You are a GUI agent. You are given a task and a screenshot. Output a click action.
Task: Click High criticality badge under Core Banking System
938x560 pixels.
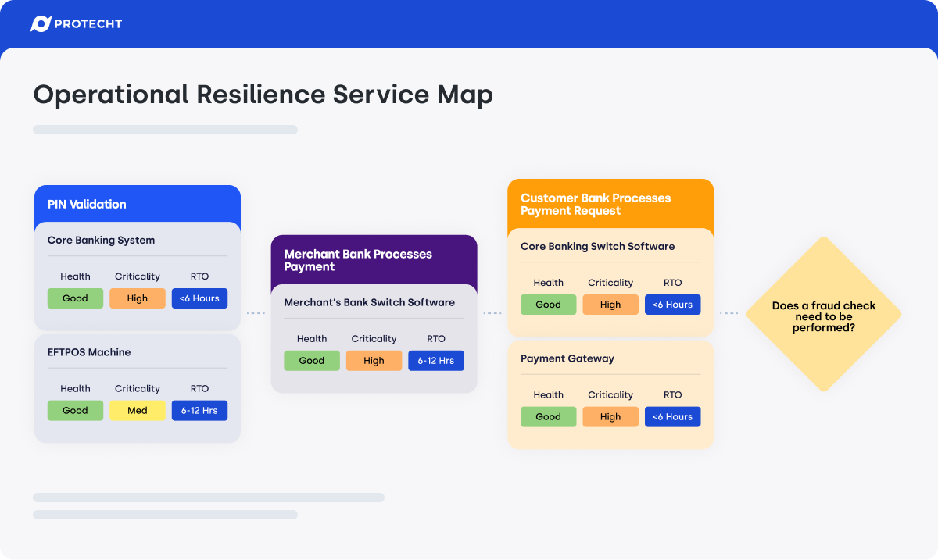(138, 298)
